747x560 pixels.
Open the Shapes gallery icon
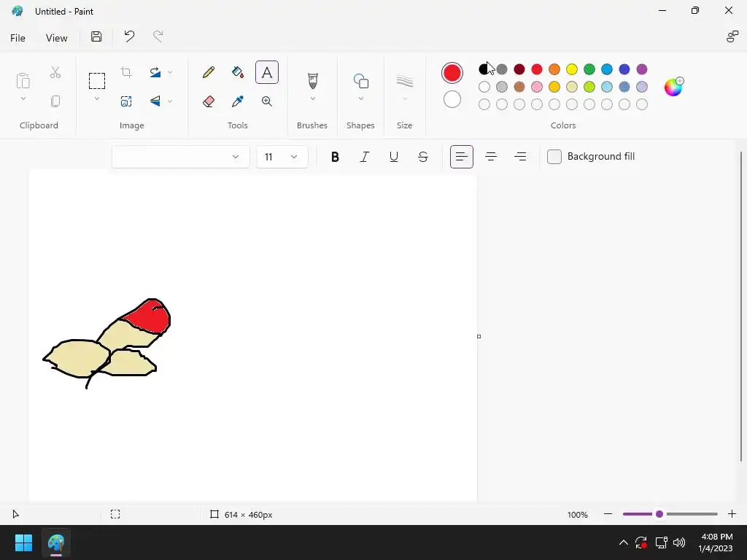coord(361,81)
